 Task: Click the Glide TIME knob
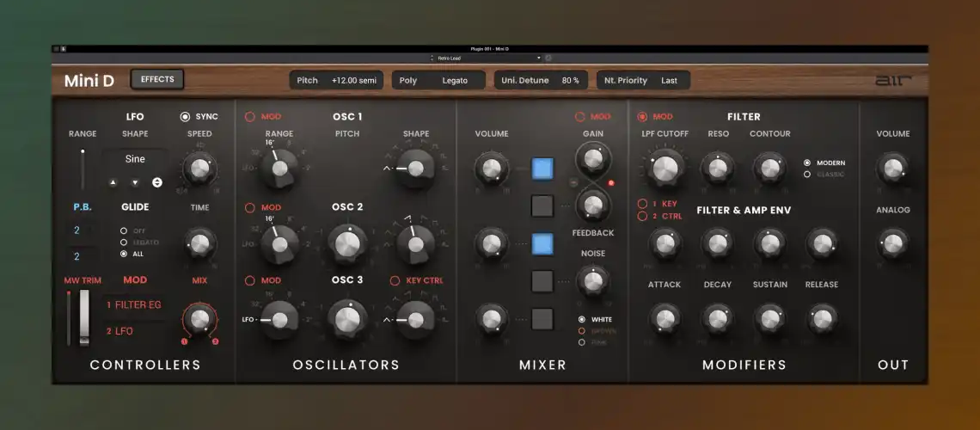199,243
